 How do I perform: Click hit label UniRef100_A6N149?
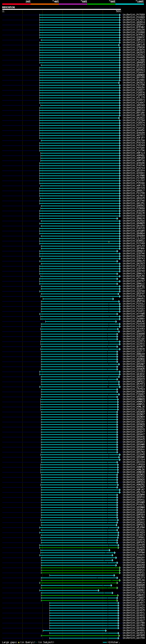(133, 354)
